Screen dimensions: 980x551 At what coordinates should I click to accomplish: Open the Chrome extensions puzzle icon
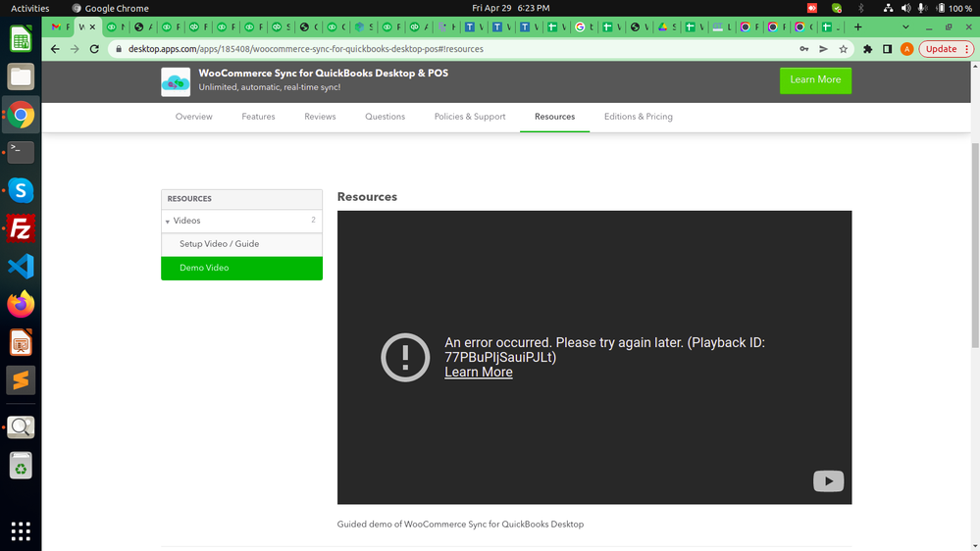pos(867,49)
